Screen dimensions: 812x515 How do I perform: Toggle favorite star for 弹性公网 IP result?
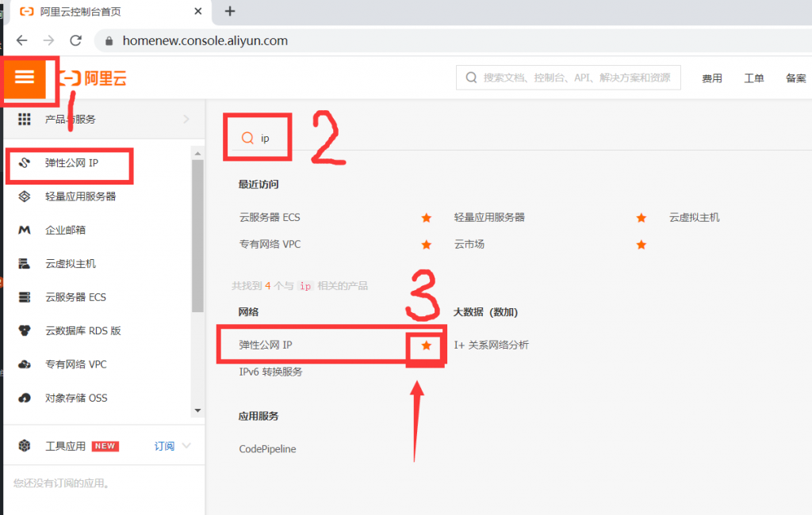pyautogui.click(x=427, y=345)
